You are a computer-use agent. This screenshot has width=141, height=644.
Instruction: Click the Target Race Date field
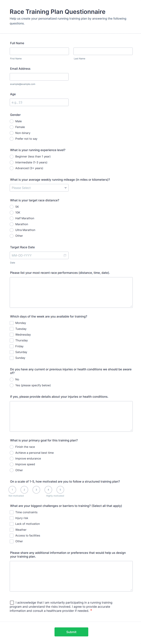(36, 255)
